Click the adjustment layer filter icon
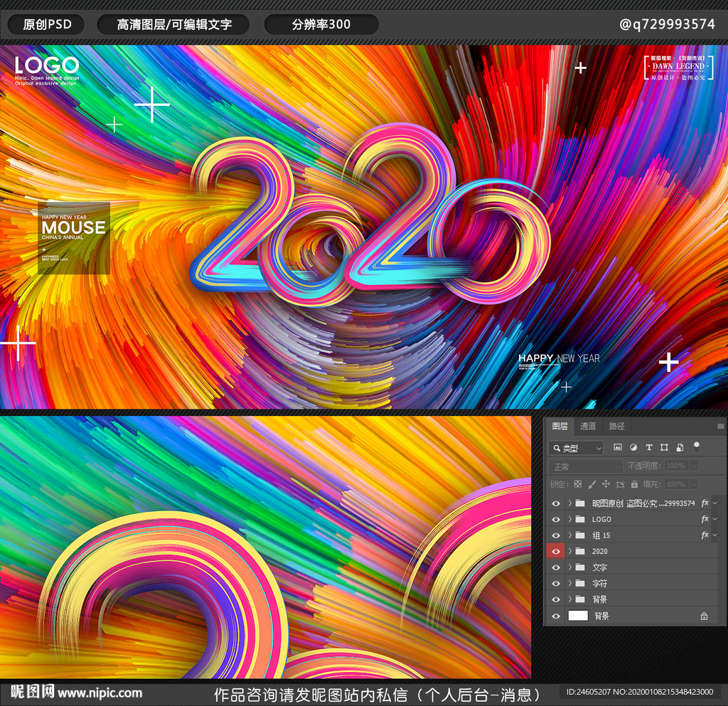 pos(633,447)
